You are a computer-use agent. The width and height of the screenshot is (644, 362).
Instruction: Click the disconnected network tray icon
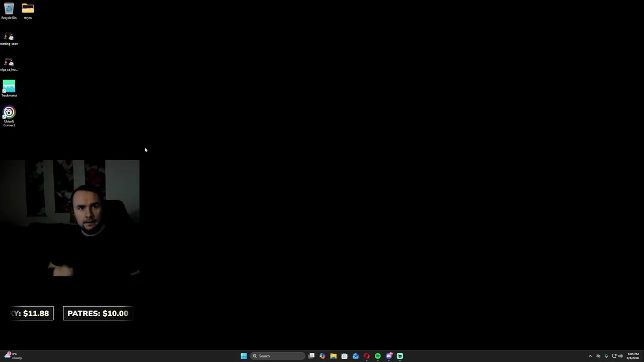point(598,356)
